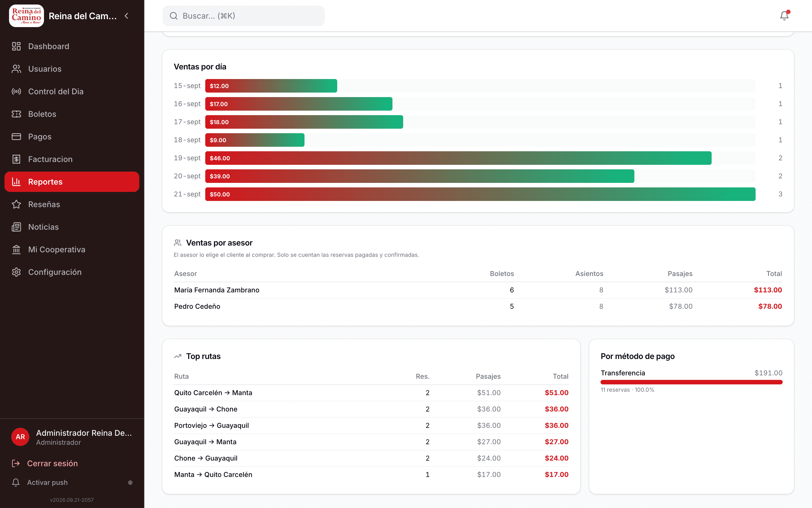Click the 19-sept $46.00 sales bar
Viewport: 812px width, 508px height.
[x=458, y=158]
